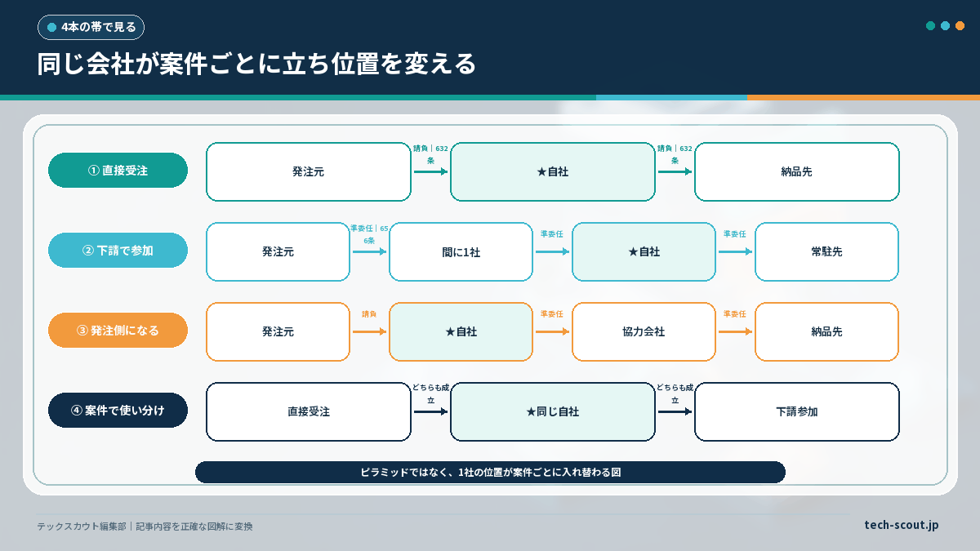Viewport: 980px width, 551px height.
Task: Click the orange 請負 arrow label in row ③
Action: click(x=369, y=313)
